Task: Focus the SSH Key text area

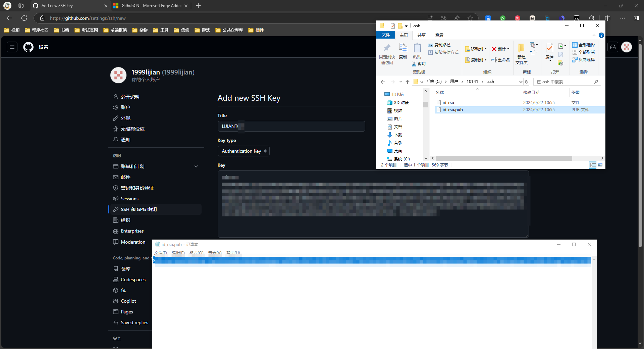Action: point(373,204)
